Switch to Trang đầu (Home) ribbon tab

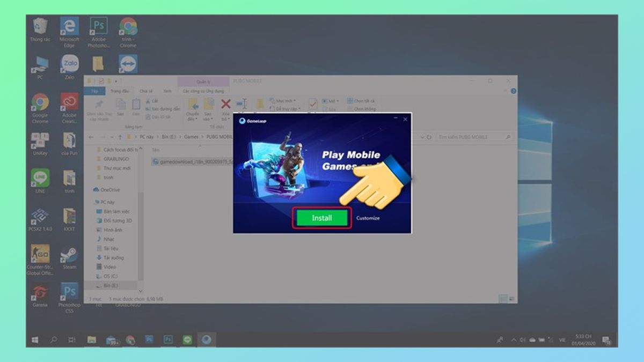[120, 91]
